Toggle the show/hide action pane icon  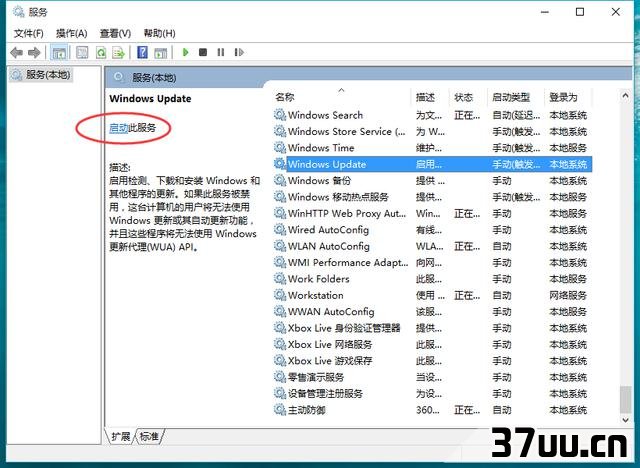[x=160, y=53]
